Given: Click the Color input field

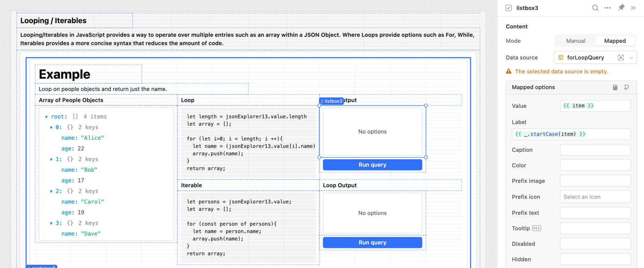Looking at the screenshot, I should coord(595,165).
